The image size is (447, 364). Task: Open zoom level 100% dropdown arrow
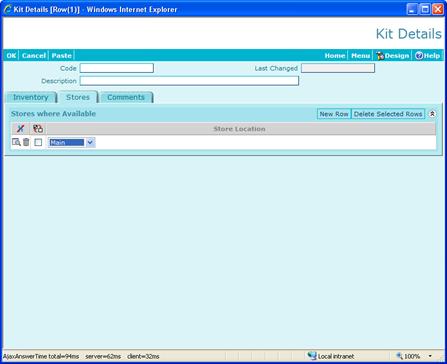pyautogui.click(x=430, y=356)
